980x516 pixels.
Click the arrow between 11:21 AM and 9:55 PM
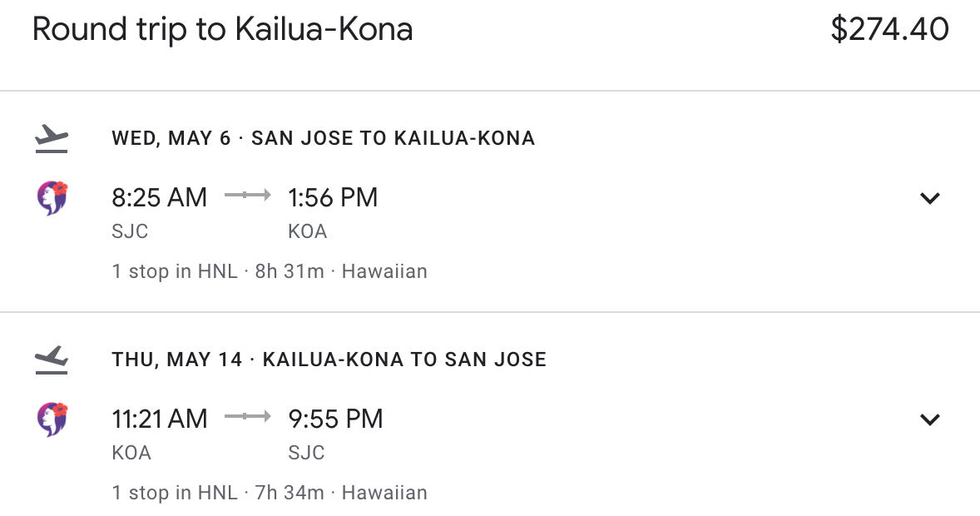click(248, 417)
